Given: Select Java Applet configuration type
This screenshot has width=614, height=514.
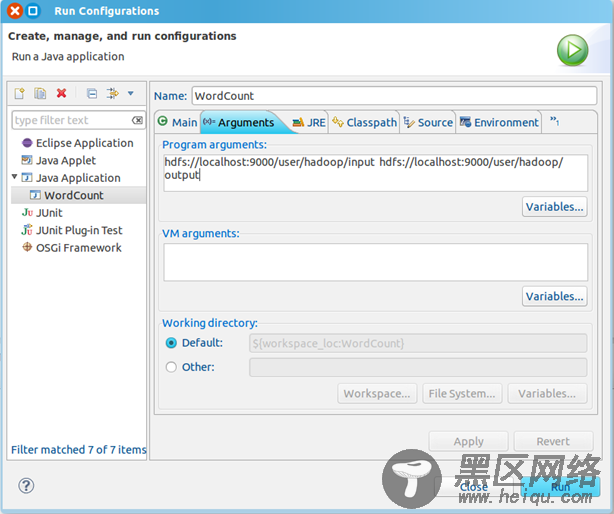Looking at the screenshot, I should point(66,161).
